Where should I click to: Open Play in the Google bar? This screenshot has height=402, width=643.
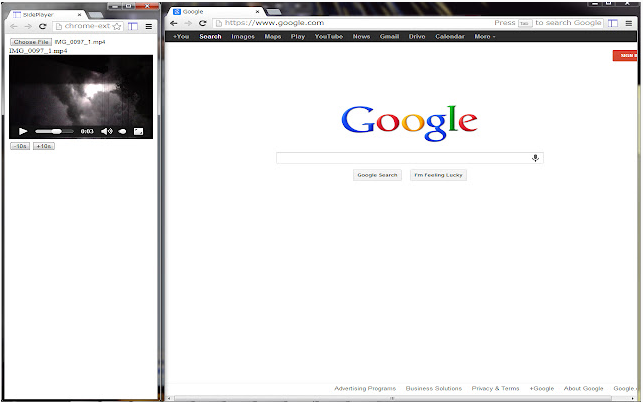(x=298, y=37)
